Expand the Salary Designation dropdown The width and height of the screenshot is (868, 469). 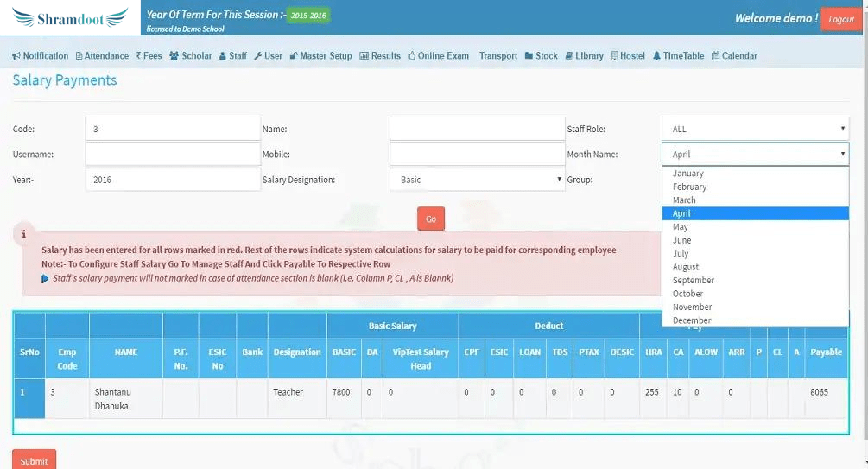point(478,180)
